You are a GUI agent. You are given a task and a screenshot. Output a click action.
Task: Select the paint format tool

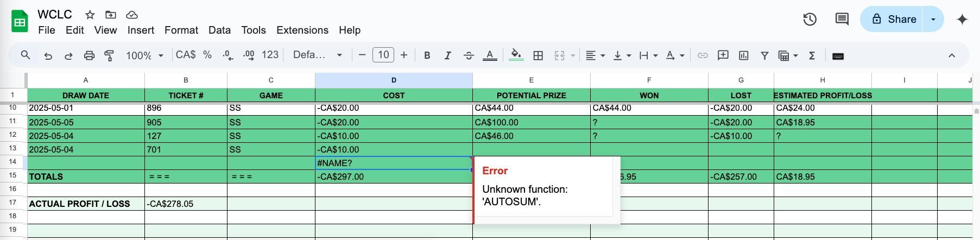point(109,55)
